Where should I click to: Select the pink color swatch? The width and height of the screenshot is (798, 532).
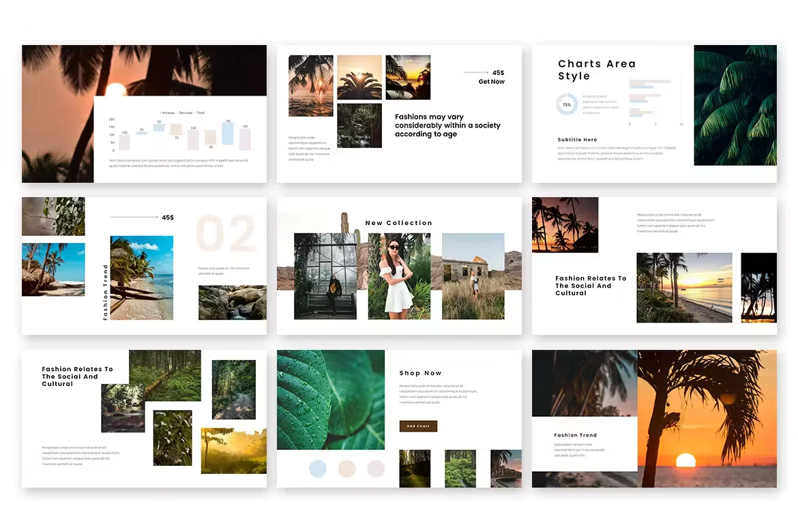(376, 469)
